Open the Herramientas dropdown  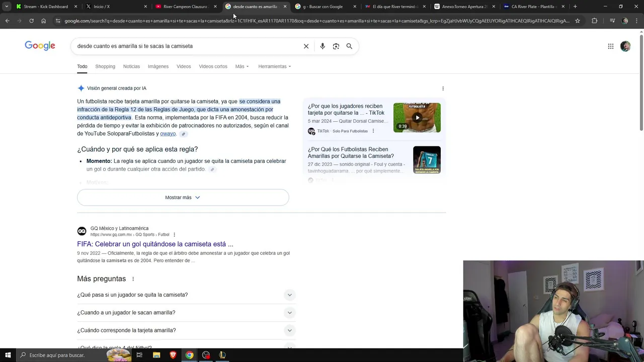coord(275,66)
